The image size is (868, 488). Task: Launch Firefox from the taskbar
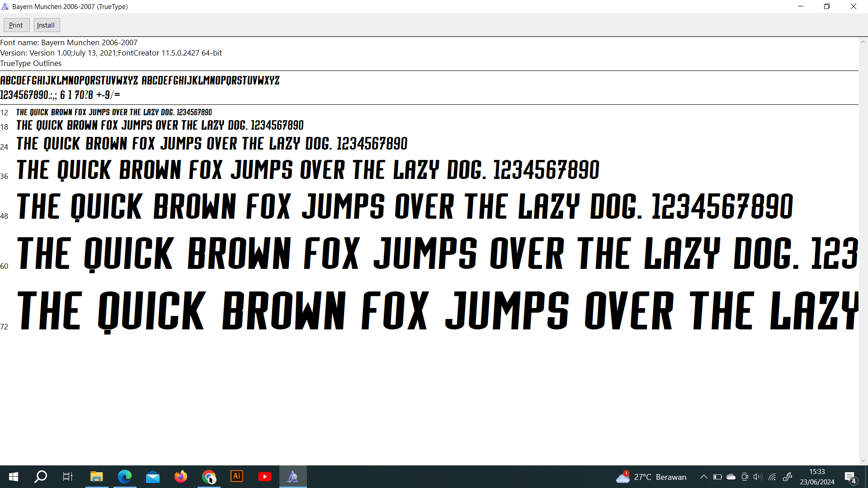point(181,477)
